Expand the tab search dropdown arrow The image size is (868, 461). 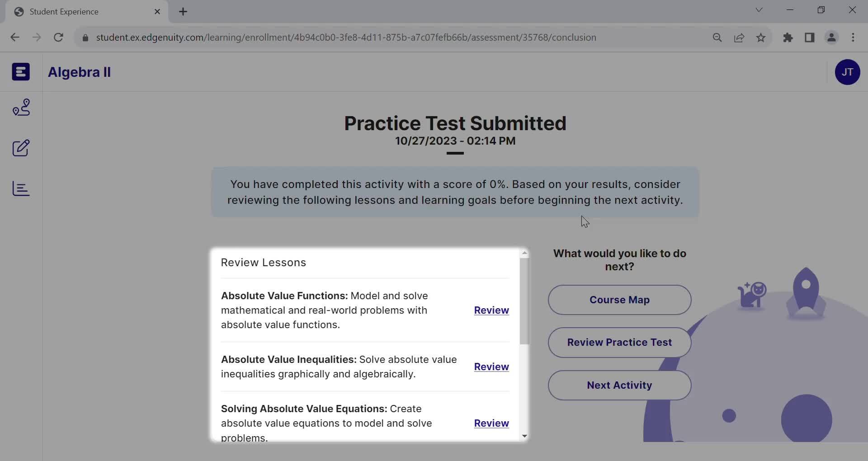tap(759, 10)
